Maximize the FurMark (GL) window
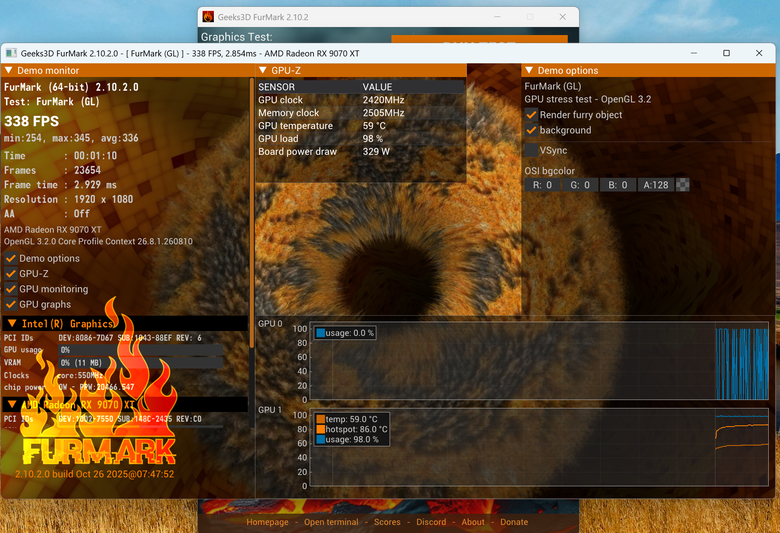The height and width of the screenshot is (533, 780). click(x=726, y=53)
